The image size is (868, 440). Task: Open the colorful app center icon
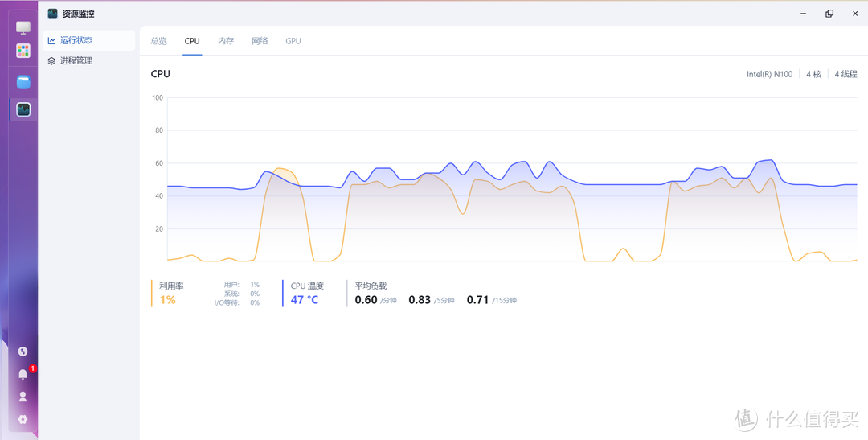pos(23,51)
